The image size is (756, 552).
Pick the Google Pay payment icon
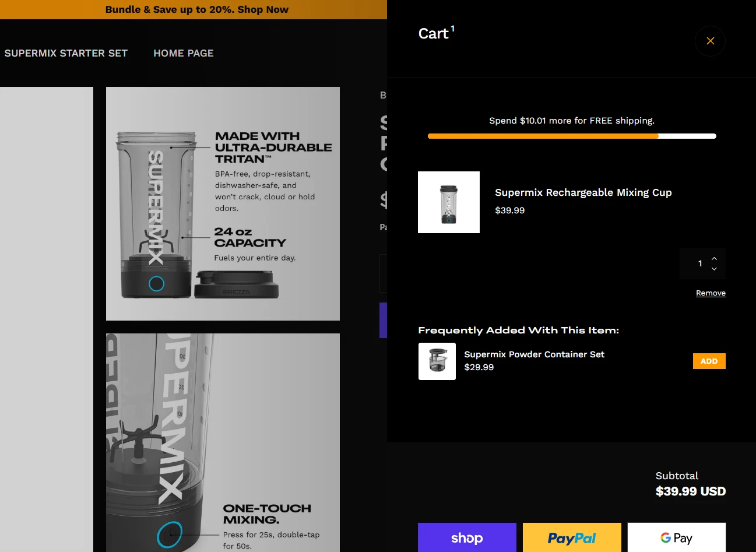click(x=676, y=537)
